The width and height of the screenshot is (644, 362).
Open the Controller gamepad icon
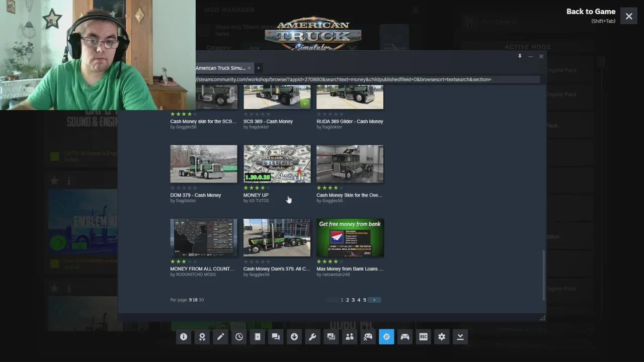click(405, 337)
